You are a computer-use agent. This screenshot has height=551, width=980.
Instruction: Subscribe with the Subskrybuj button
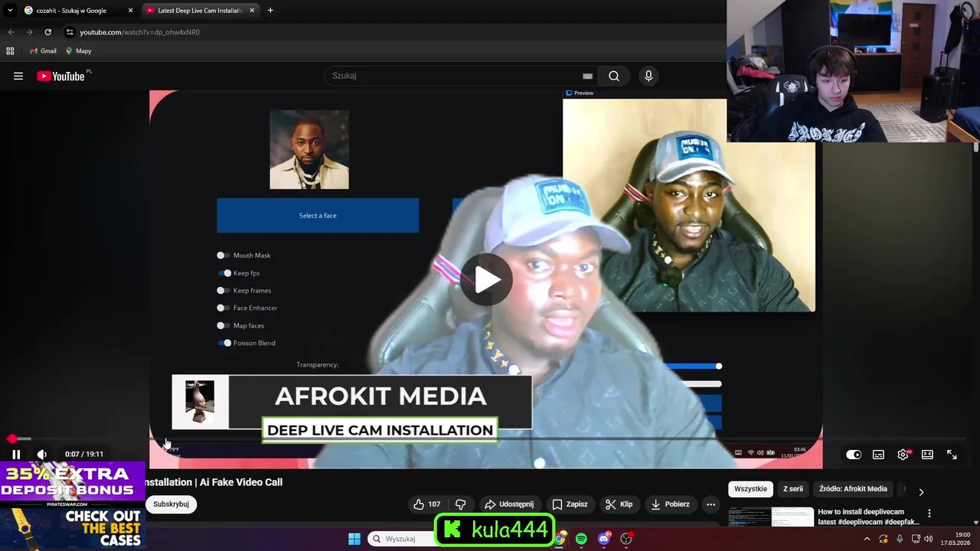point(171,504)
